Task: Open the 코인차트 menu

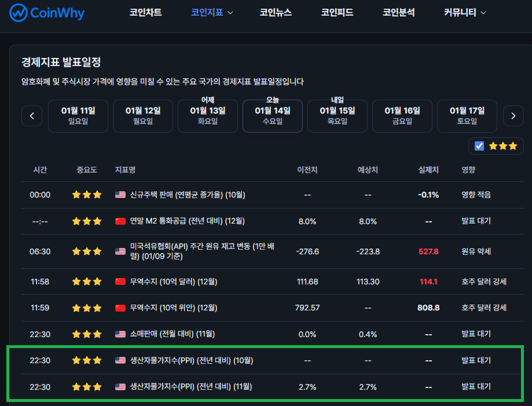Action: (145, 12)
